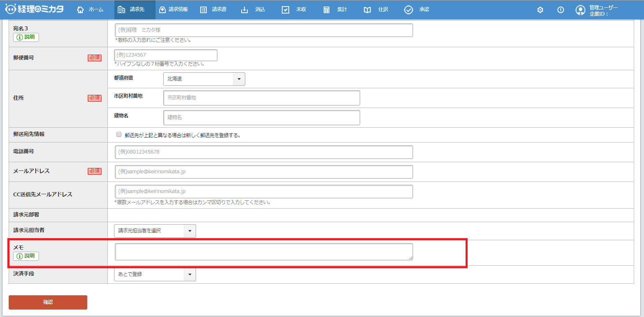Image resolution: width=644 pixels, height=317 pixels.
Task: Open the 集計 calculator icon
Action: pyautogui.click(x=327, y=9)
